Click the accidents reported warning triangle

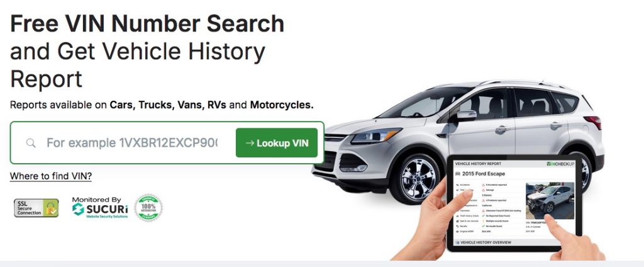(484, 185)
